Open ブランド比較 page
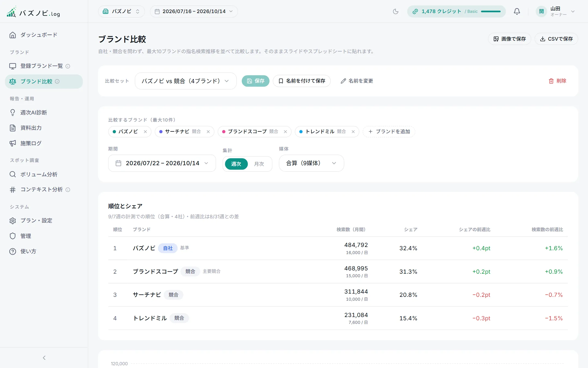Viewport: 588px width, 368px height. coord(44,82)
